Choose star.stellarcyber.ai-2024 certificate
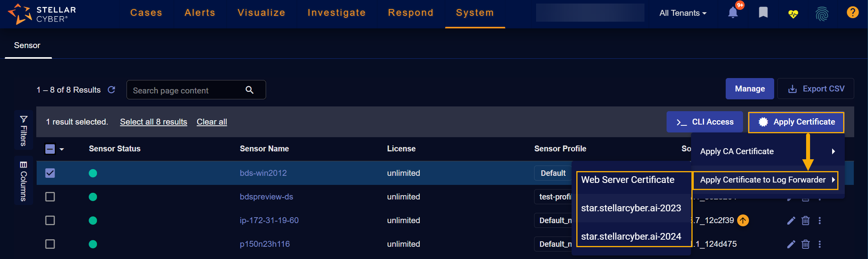Screen dimensions: 868x259 pos(631,237)
